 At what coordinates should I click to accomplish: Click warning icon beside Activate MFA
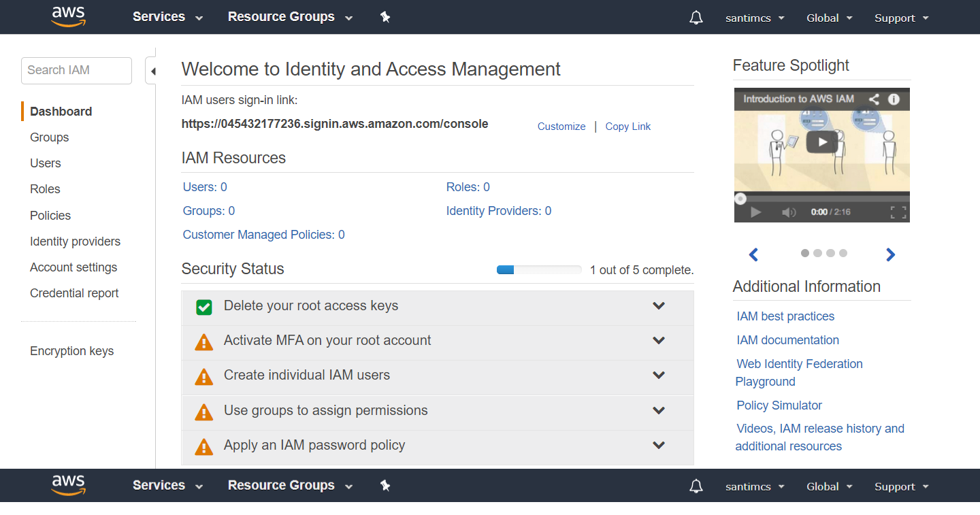coord(204,342)
